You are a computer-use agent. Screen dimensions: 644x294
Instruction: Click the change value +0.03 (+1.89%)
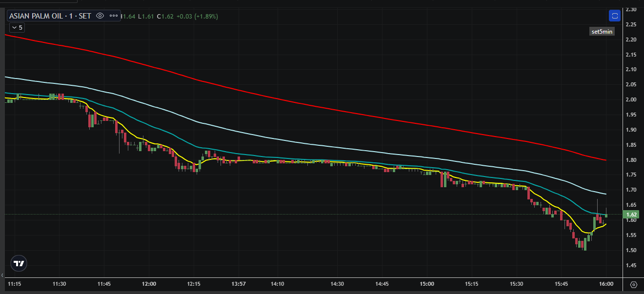[197, 16]
